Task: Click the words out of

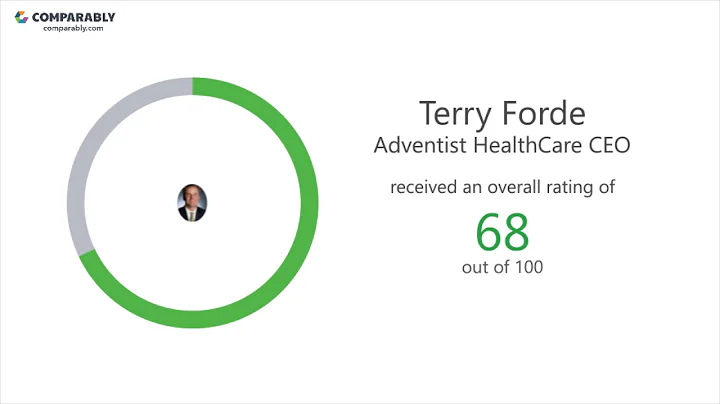Action: [x=482, y=268]
